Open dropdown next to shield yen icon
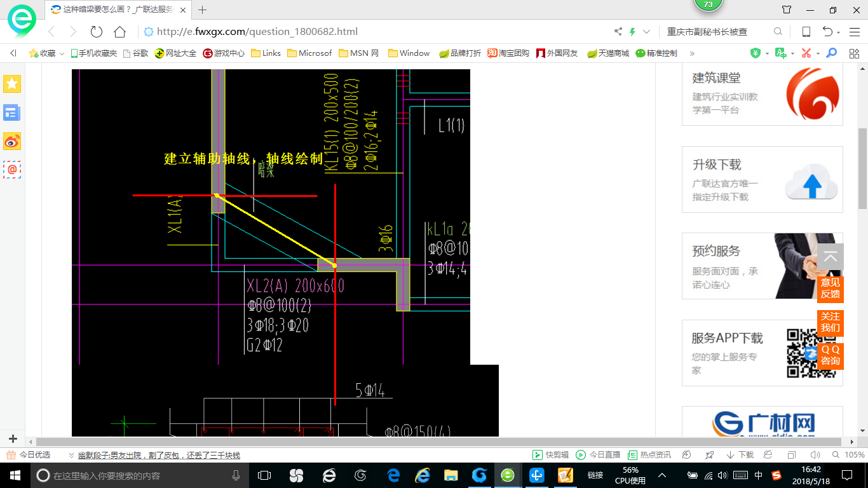Screen dimensions: 868x488 pos(767,54)
